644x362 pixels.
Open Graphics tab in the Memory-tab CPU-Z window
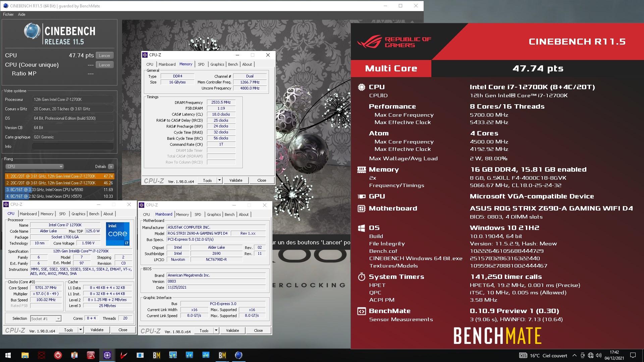point(217,64)
